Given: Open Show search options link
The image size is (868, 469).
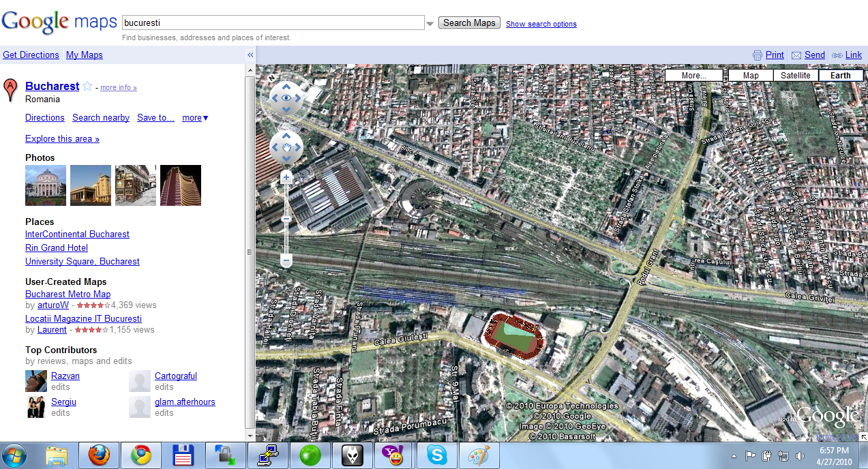Looking at the screenshot, I should click(541, 24).
